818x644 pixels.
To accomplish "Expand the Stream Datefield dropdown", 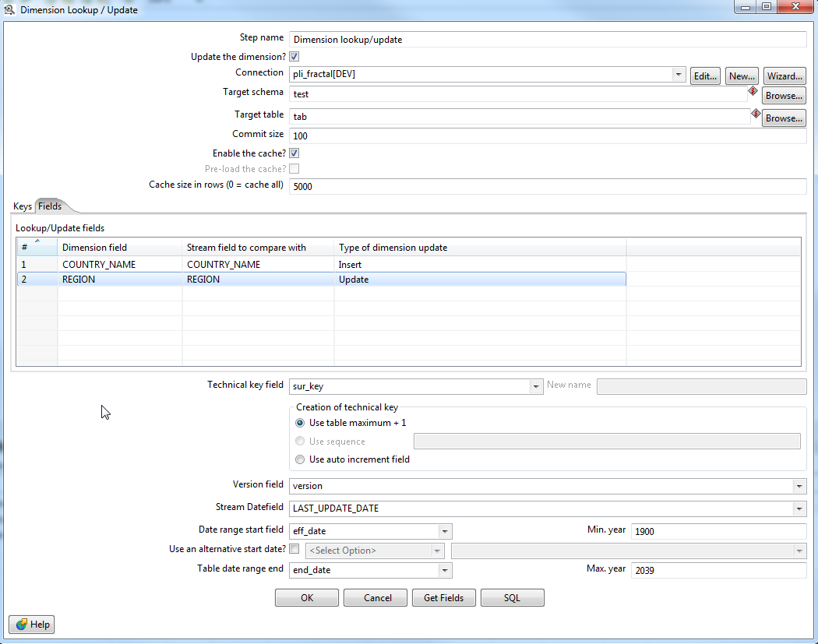I will [x=799, y=509].
